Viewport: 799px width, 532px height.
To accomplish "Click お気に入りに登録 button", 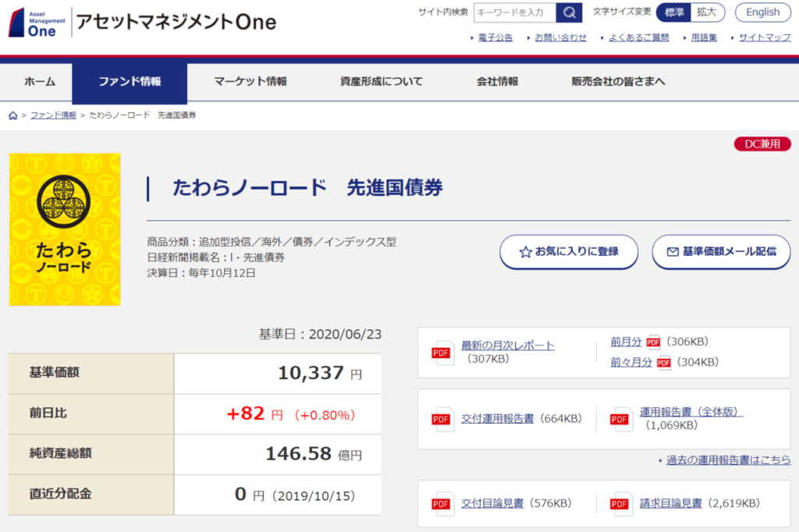I will [569, 252].
